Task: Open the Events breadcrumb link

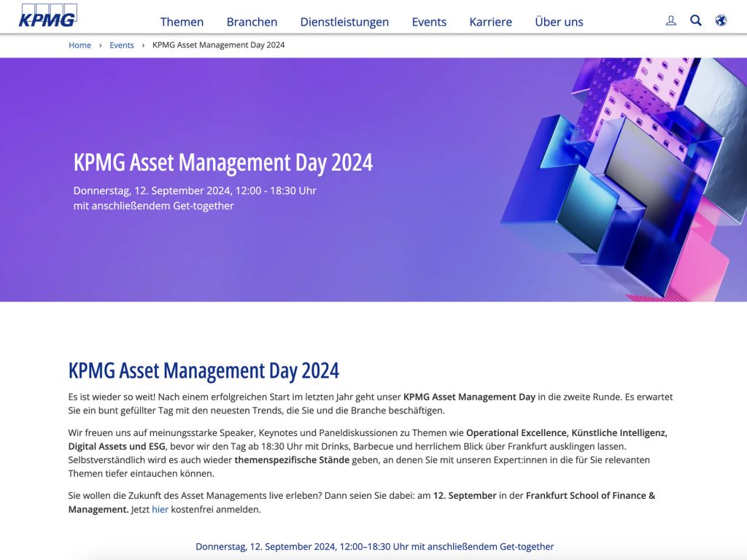Action: [x=121, y=45]
